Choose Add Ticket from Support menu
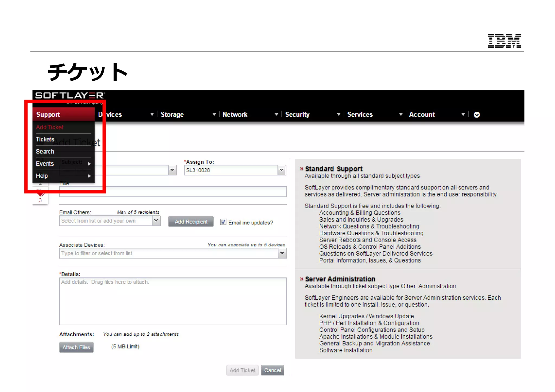Screen dimensions: 555x392 [50, 127]
